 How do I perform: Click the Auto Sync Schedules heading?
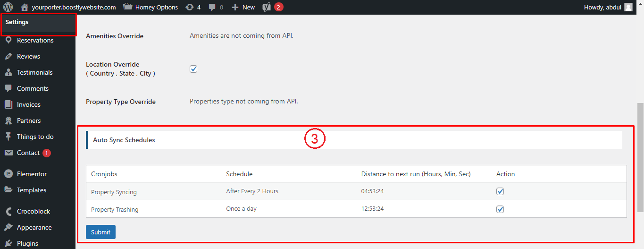pyautogui.click(x=124, y=140)
